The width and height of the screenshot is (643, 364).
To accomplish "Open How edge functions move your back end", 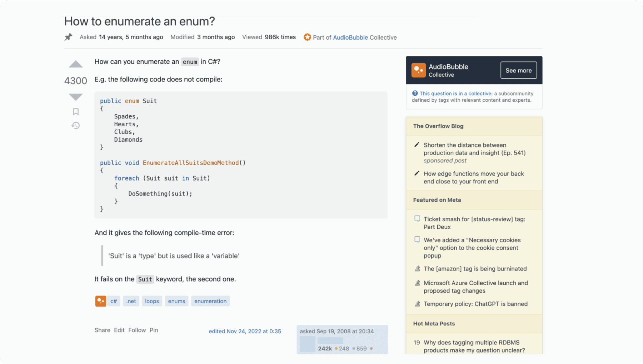I will click(474, 177).
